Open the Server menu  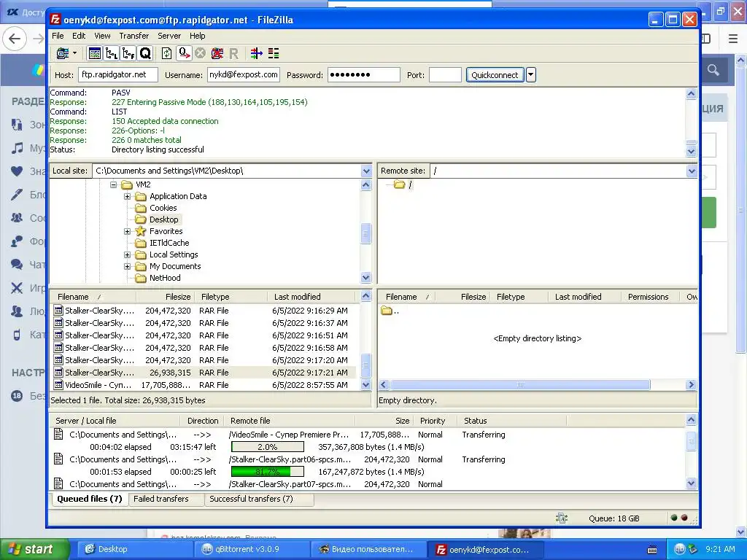[169, 36]
